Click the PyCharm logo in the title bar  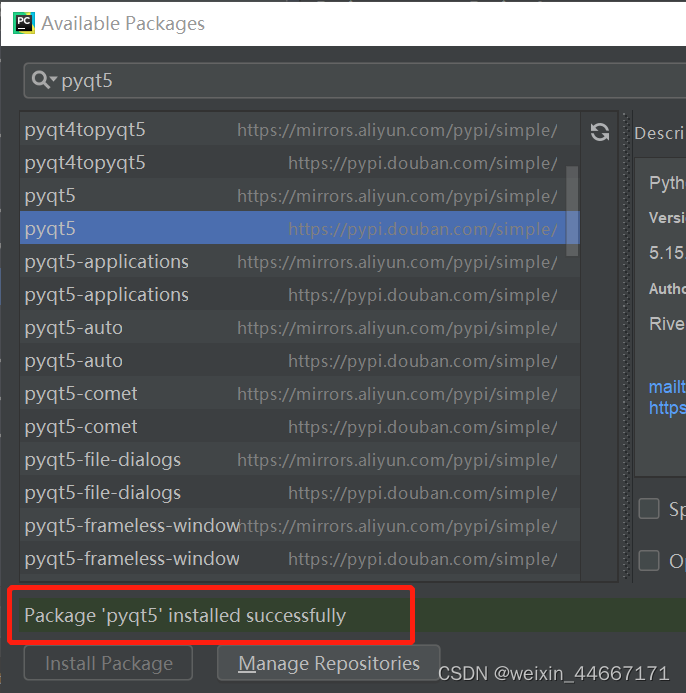(x=24, y=23)
